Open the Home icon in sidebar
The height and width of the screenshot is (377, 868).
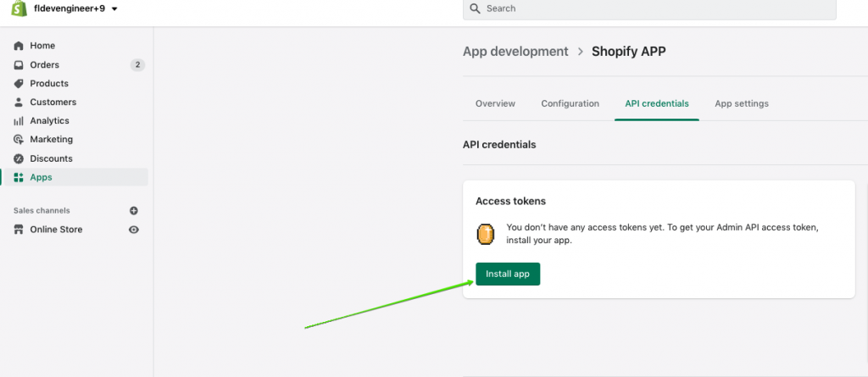pyautogui.click(x=19, y=46)
